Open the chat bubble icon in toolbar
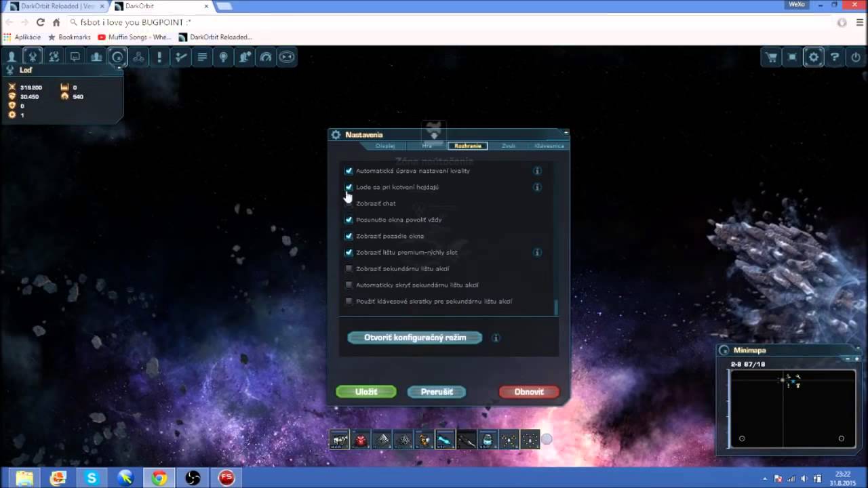868x488 pixels. tap(75, 58)
